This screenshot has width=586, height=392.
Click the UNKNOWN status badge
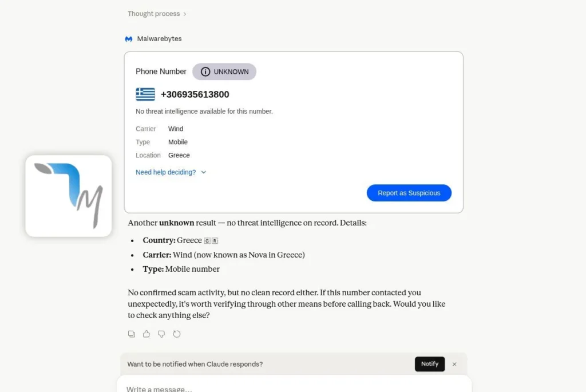pyautogui.click(x=224, y=72)
